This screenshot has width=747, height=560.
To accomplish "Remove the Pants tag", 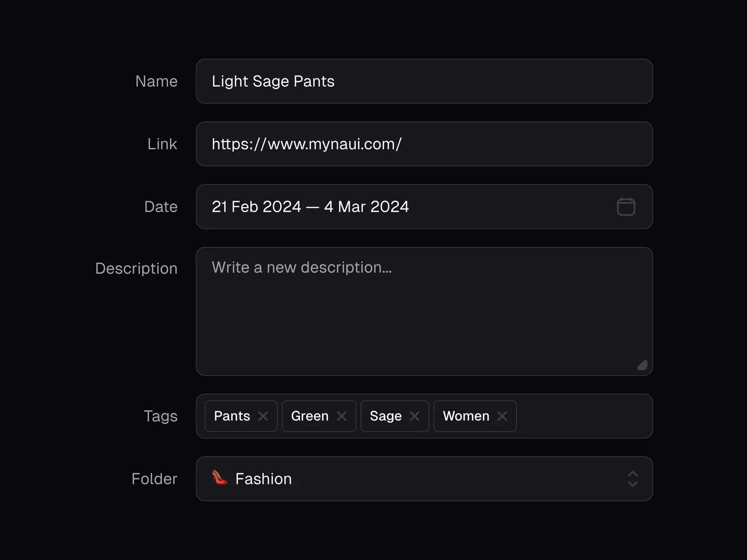I will (263, 416).
